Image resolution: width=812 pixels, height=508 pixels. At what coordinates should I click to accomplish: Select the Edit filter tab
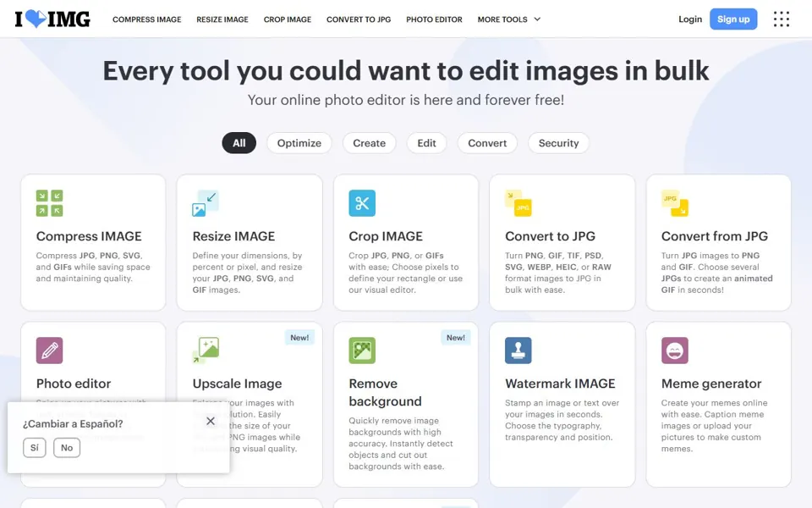point(426,143)
